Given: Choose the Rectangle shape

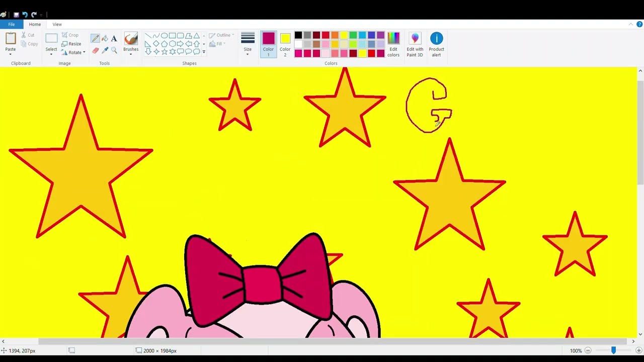Looking at the screenshot, I should [x=172, y=36].
